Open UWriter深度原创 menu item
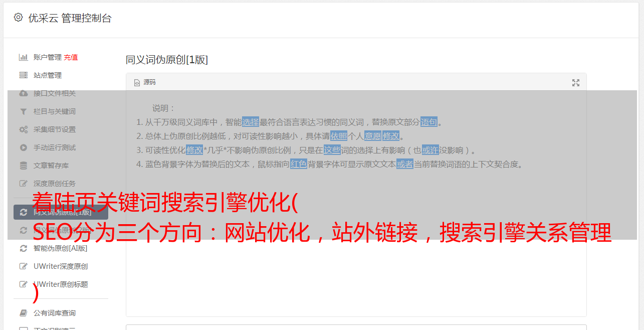The width and height of the screenshot is (644, 330). click(61, 266)
